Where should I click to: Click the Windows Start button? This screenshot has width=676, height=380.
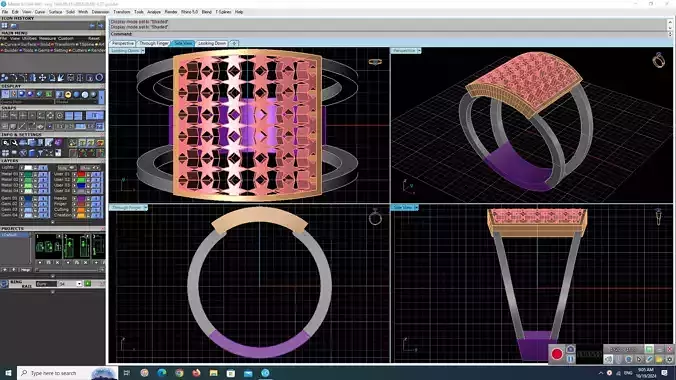(x=8, y=373)
